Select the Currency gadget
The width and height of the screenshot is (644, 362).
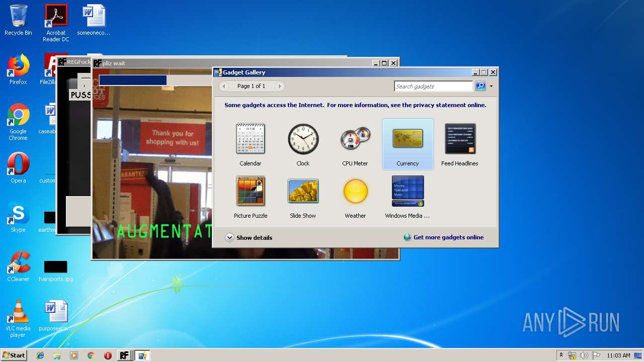408,144
